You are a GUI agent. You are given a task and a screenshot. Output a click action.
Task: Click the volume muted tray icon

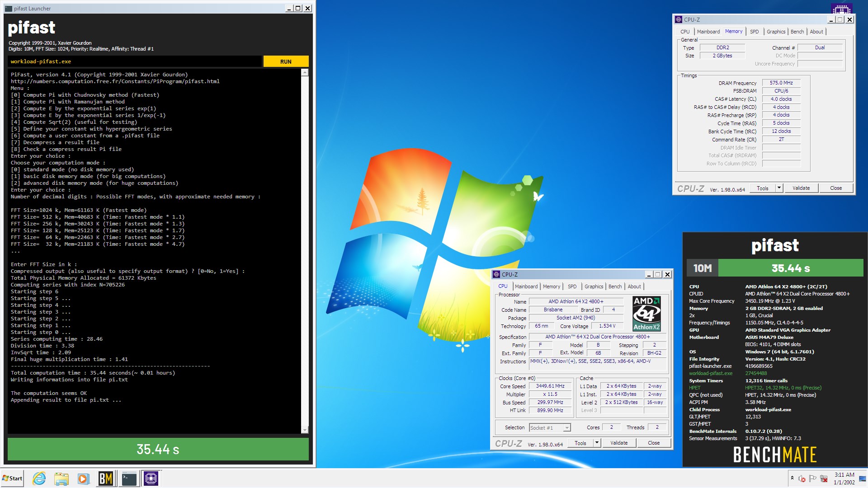point(802,479)
